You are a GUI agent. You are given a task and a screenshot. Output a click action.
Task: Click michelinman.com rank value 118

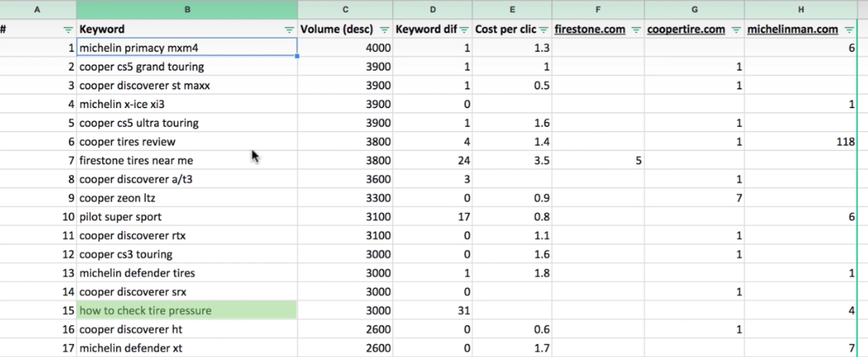point(801,142)
